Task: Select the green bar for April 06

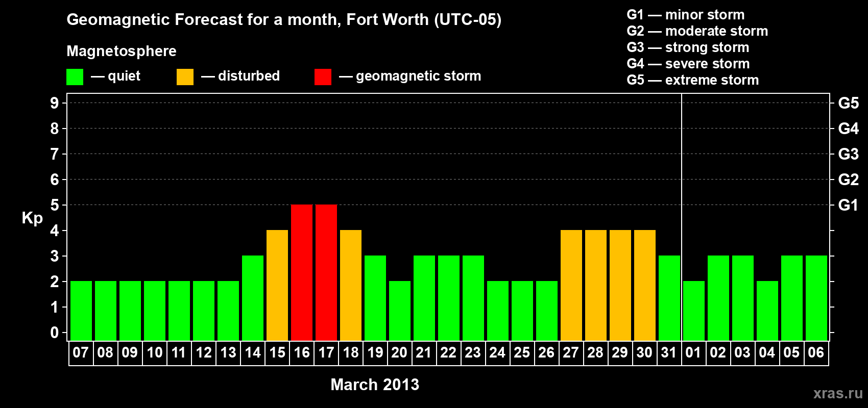Action: coord(816,298)
